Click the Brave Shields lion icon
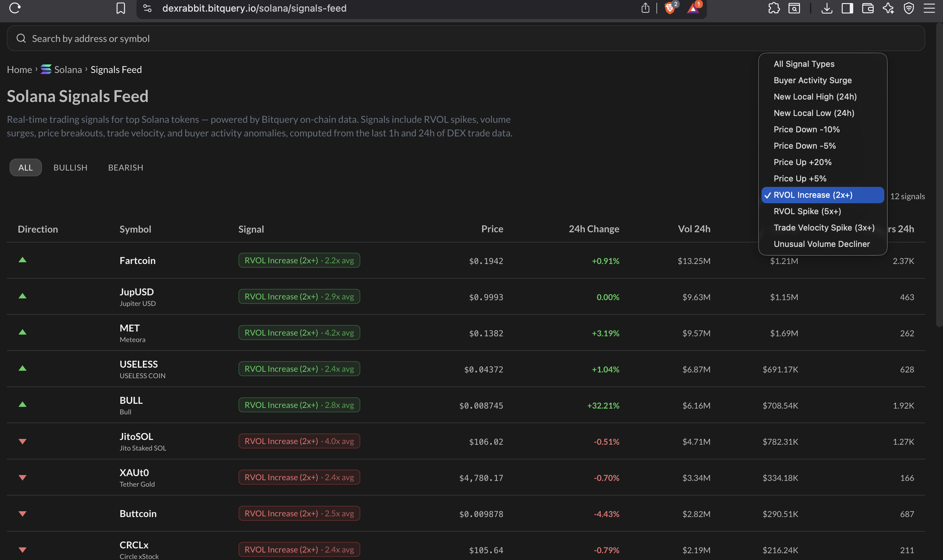This screenshot has width=943, height=560. (x=669, y=8)
